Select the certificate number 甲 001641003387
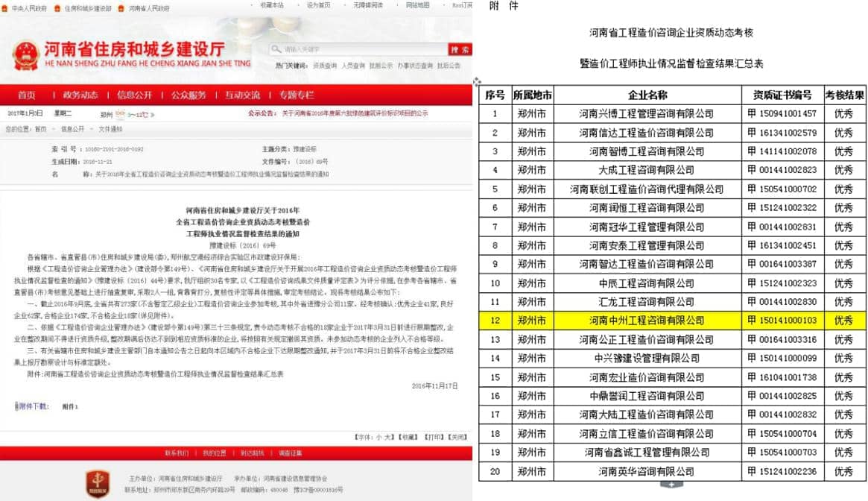Viewport: 868px width, 501px height. pos(782,265)
